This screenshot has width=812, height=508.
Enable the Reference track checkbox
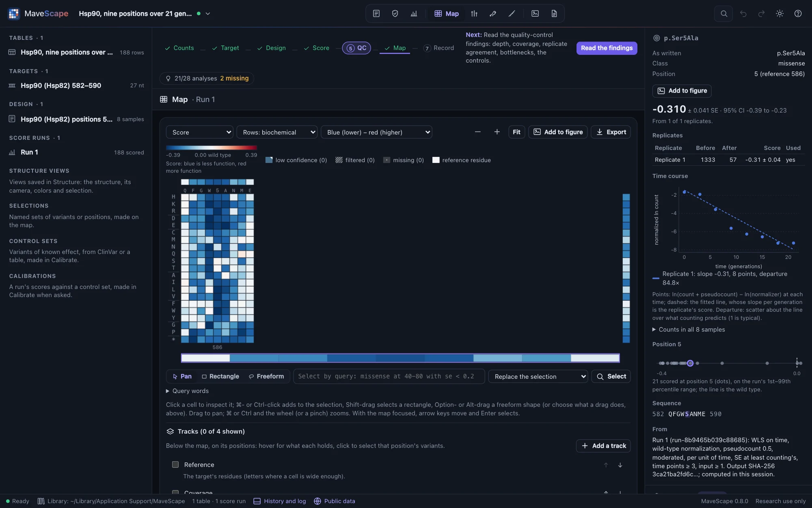click(175, 465)
